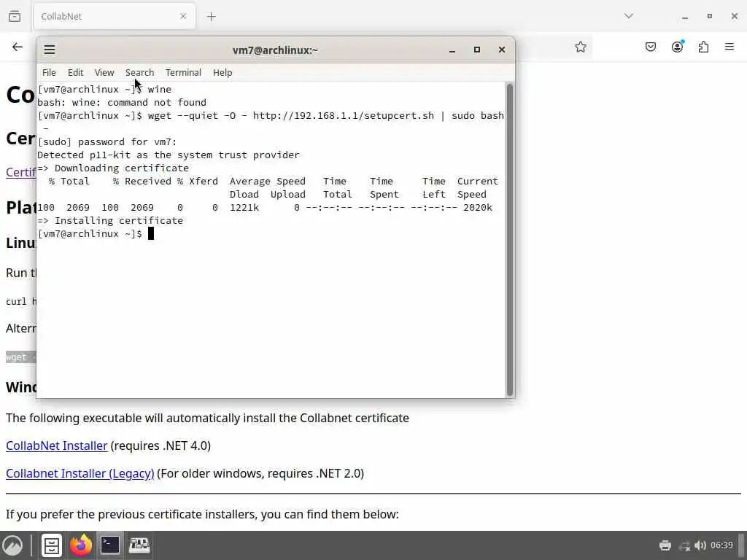Open the Pocket save icon
747x560 pixels.
click(651, 47)
